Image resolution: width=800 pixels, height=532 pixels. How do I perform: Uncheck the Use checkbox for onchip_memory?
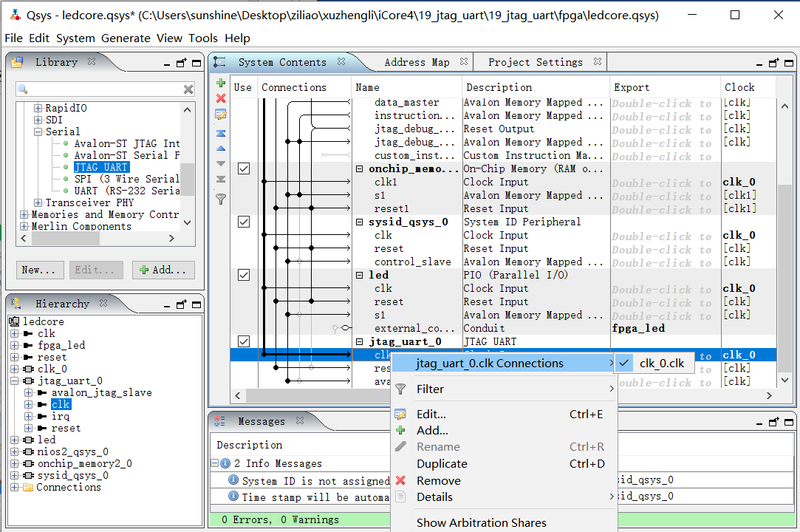tap(243, 169)
